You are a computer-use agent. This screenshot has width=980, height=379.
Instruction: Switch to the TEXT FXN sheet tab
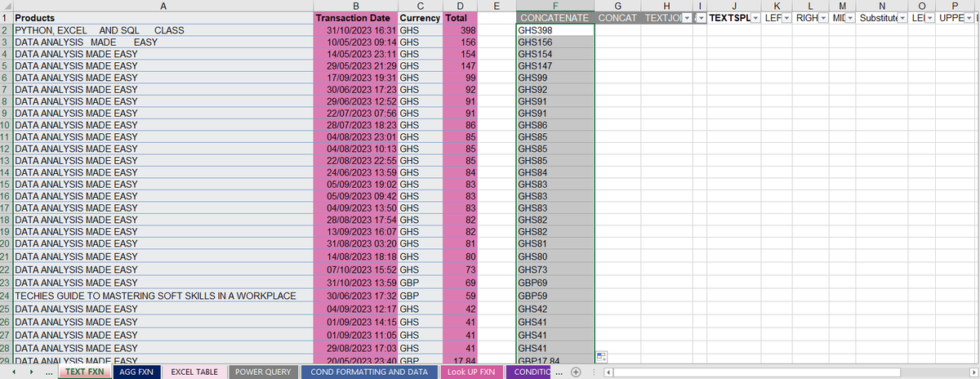[x=85, y=372]
